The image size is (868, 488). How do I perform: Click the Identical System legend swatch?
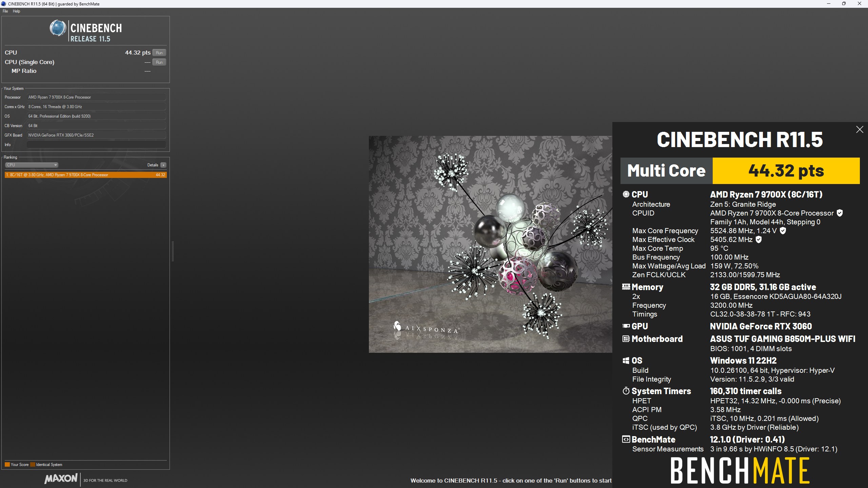pyautogui.click(x=33, y=465)
